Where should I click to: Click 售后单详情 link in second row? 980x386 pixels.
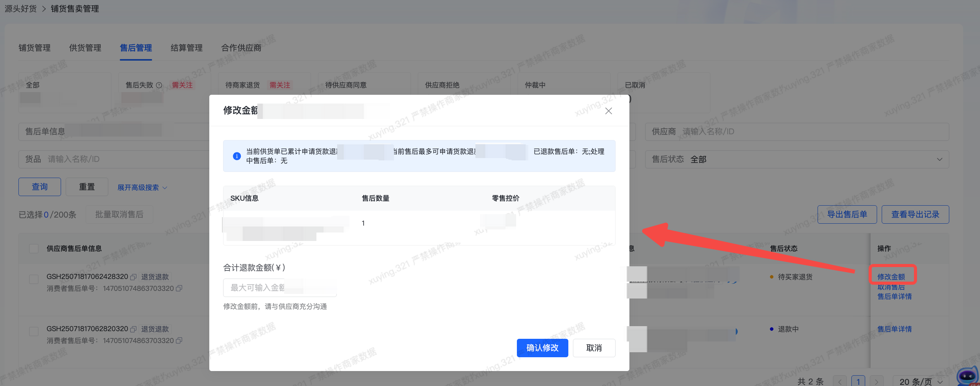(894, 329)
